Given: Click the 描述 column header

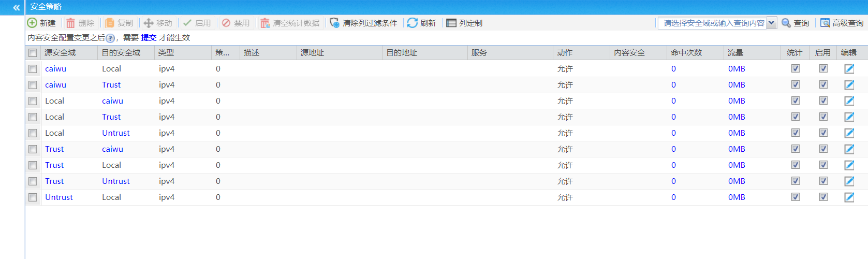Looking at the screenshot, I should coord(268,53).
